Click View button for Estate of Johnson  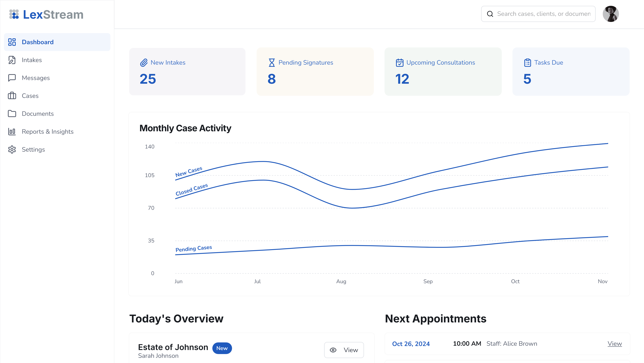[344, 350]
